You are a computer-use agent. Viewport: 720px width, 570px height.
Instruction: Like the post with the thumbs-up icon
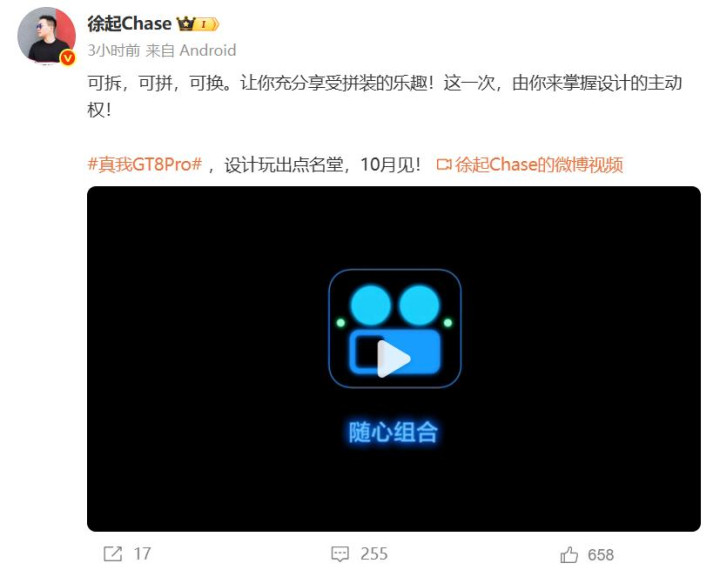pos(569,554)
